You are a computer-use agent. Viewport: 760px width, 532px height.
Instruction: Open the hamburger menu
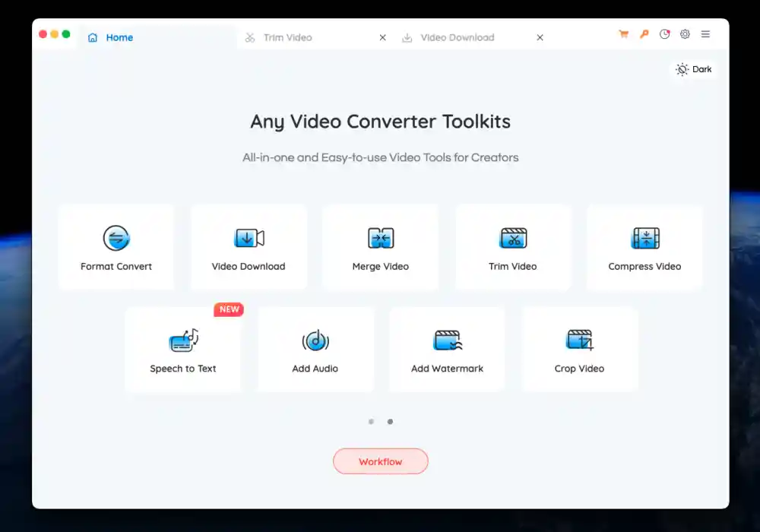tap(705, 34)
